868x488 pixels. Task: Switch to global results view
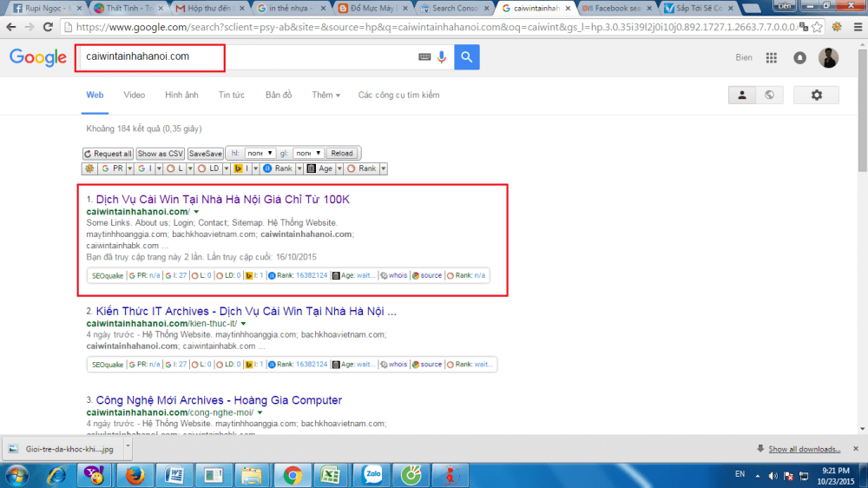769,96
